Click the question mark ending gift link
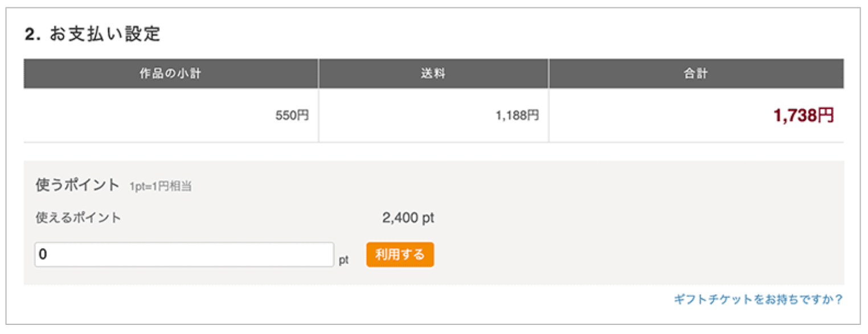The image size is (868, 334). pos(840,299)
